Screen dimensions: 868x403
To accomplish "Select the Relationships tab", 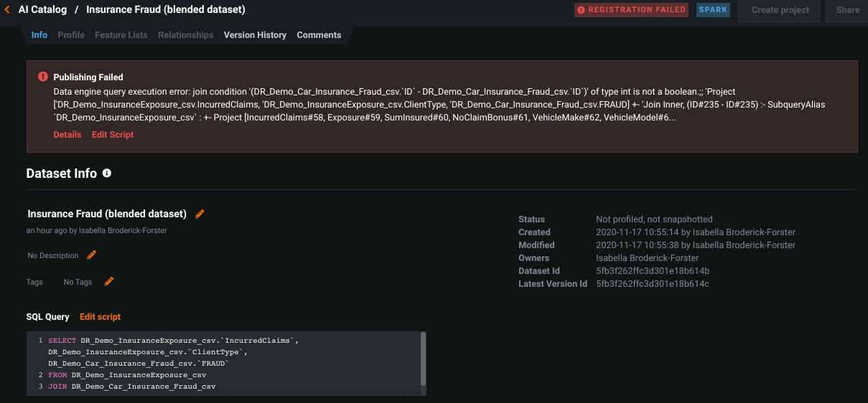I will (x=185, y=35).
